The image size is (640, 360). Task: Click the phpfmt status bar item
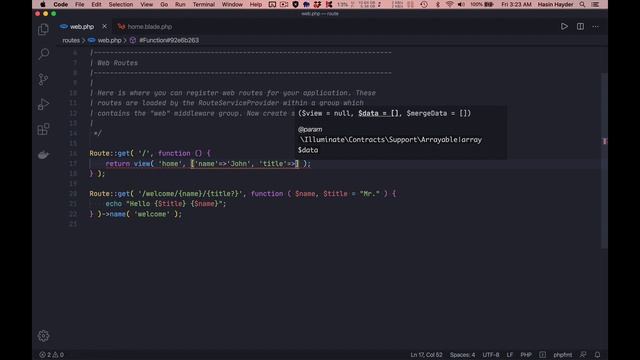click(x=562, y=355)
